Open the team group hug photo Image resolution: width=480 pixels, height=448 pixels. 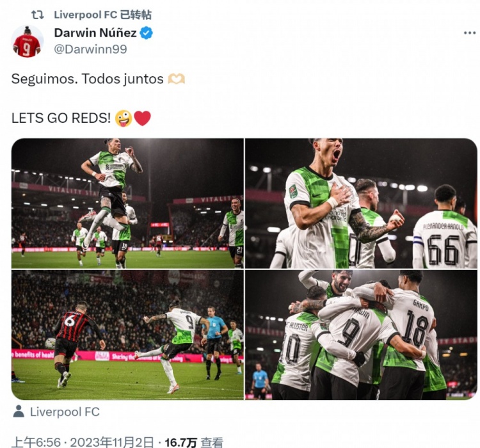[361, 335]
